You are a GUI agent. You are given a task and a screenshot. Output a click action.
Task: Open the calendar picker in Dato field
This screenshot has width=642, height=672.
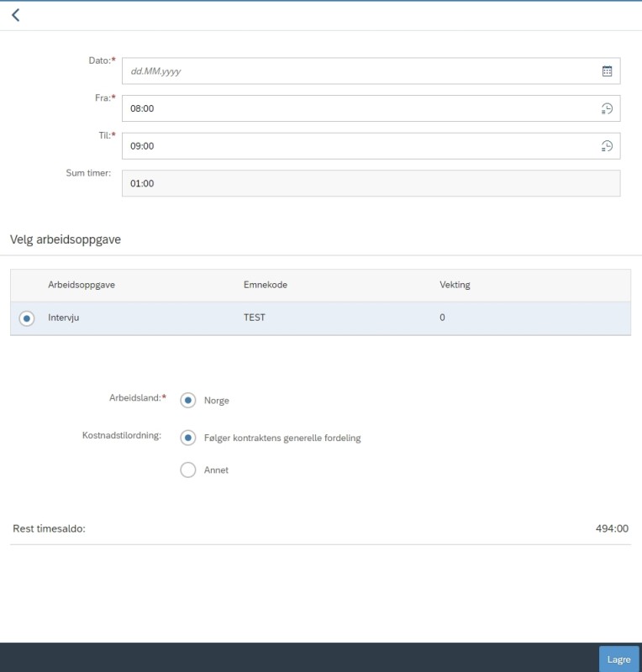607,71
